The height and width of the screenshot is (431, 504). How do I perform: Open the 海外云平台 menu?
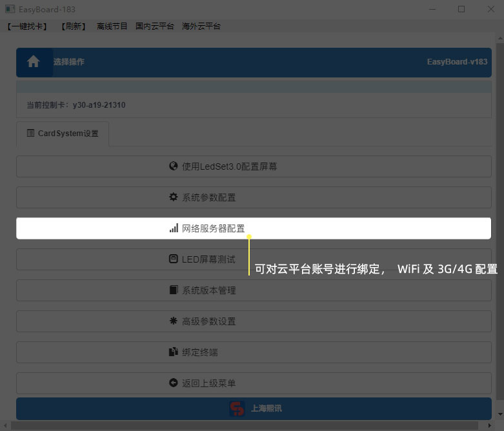click(201, 26)
